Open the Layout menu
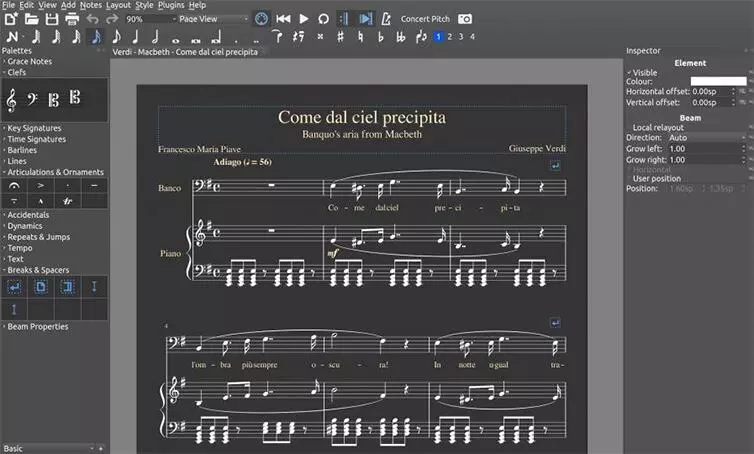Image resolution: width=754 pixels, height=454 pixels. pyautogui.click(x=118, y=5)
